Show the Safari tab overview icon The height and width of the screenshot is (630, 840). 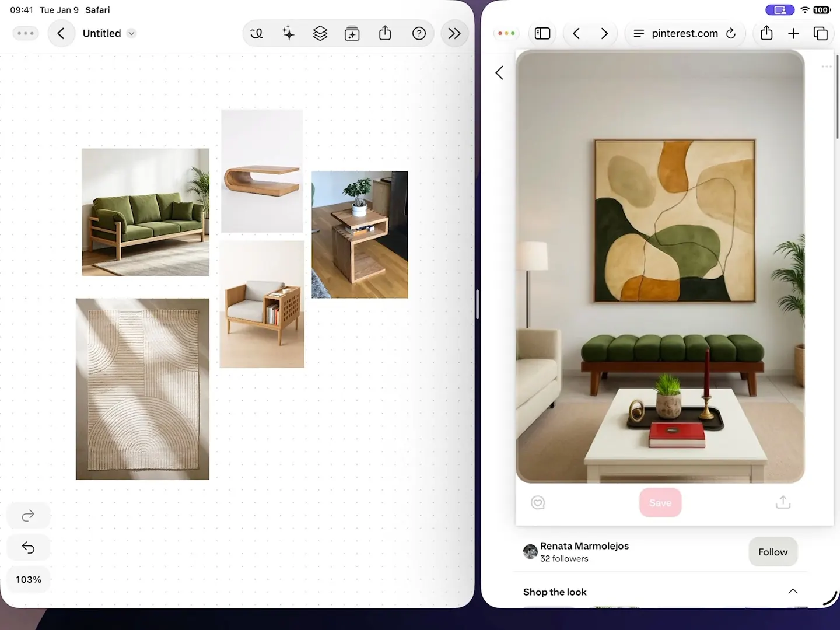(x=821, y=33)
